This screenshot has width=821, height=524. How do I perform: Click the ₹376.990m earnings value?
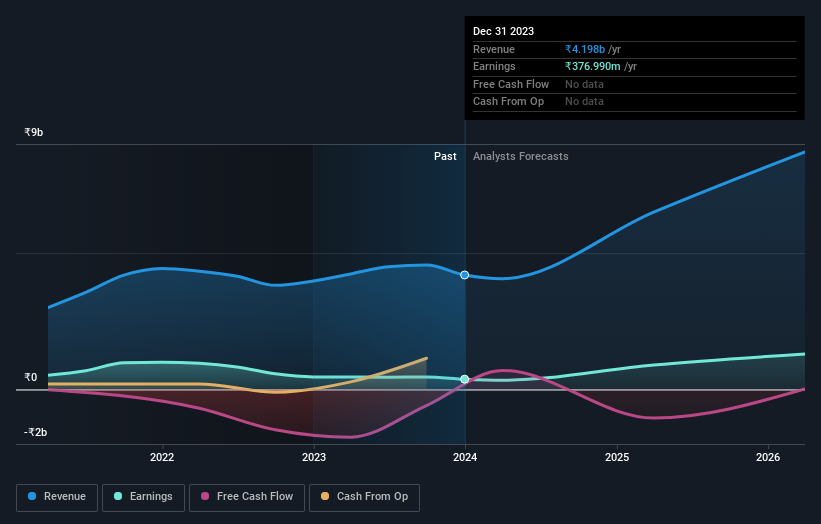point(593,66)
